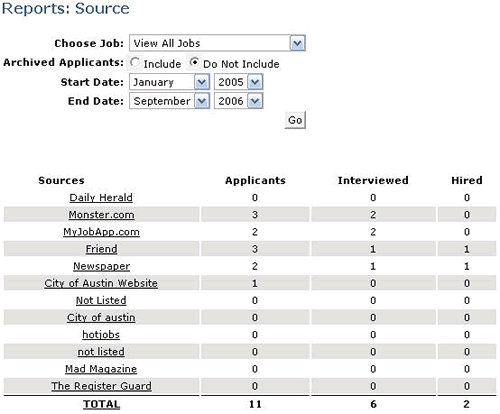Click the Interviewed column header
The width and height of the screenshot is (500, 414).
[373, 180]
